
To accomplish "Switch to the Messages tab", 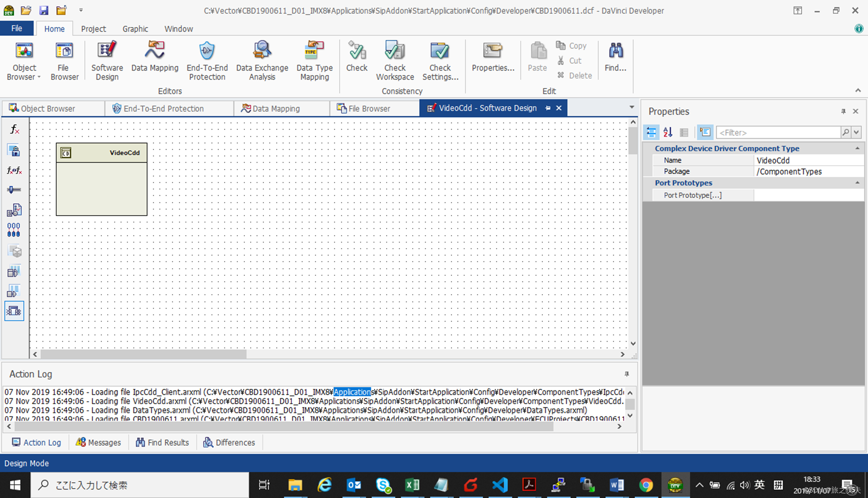I will pyautogui.click(x=98, y=442).
